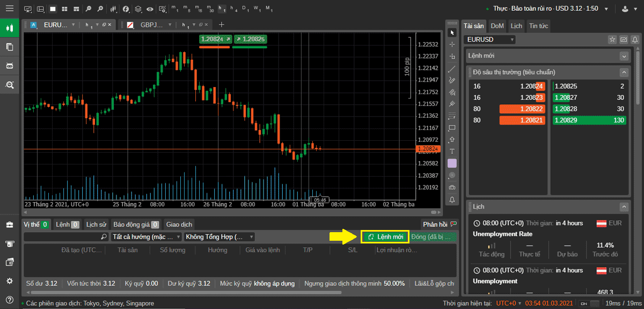Viewport: 644px width, 309px height.
Task: Open the UTC+0 timezone dropdown
Action: (x=508, y=304)
